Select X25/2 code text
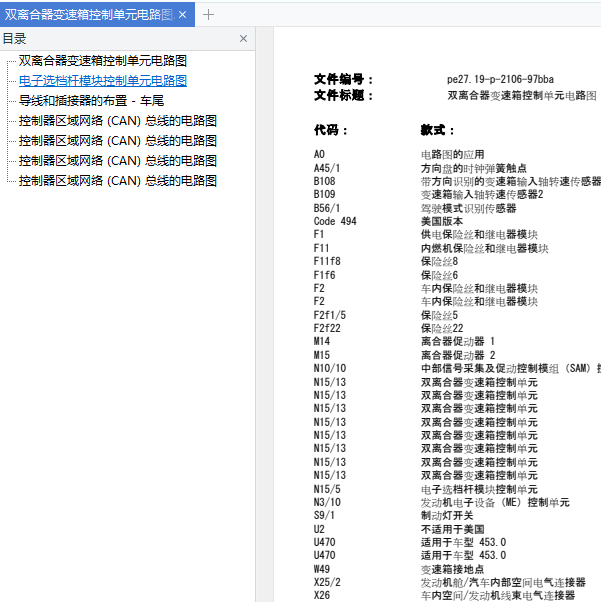This screenshot has height=602, width=601. (x=327, y=582)
